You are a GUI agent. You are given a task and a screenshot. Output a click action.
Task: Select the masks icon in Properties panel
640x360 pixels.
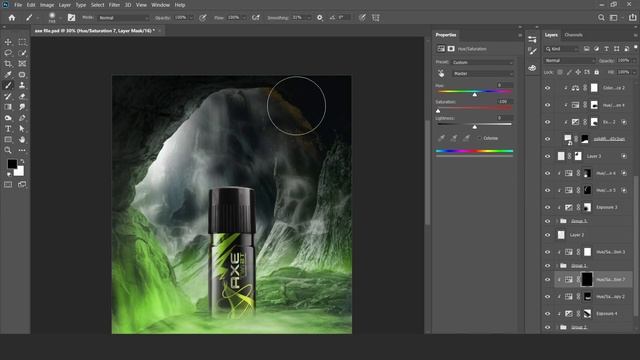click(451, 49)
